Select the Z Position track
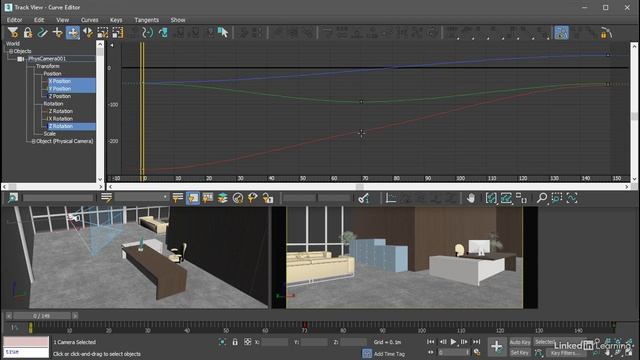This screenshot has width=640, height=360. coord(60,96)
